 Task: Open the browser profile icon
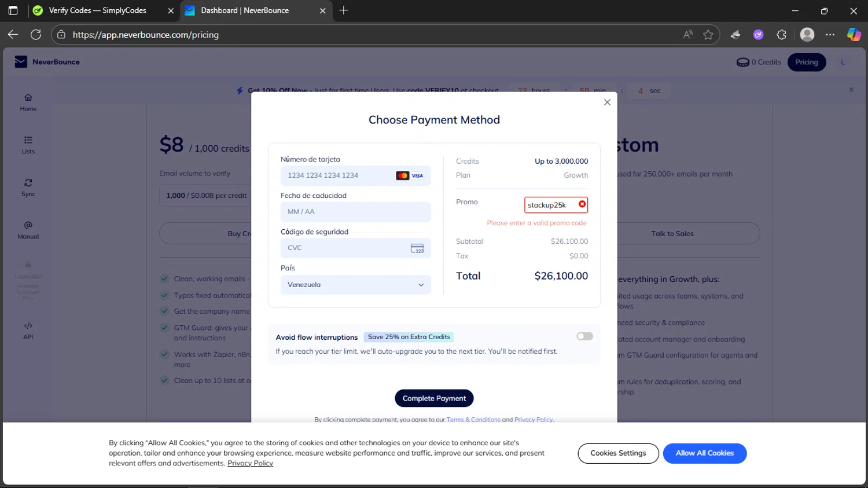coord(807,35)
